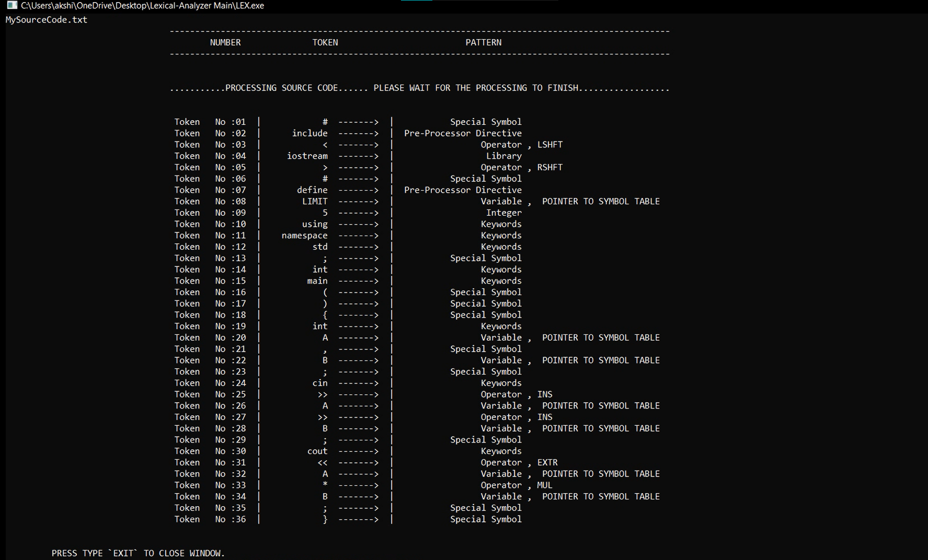The image size is (928, 560).
Task: Click the console window icon in title bar
Action: (x=12, y=5)
